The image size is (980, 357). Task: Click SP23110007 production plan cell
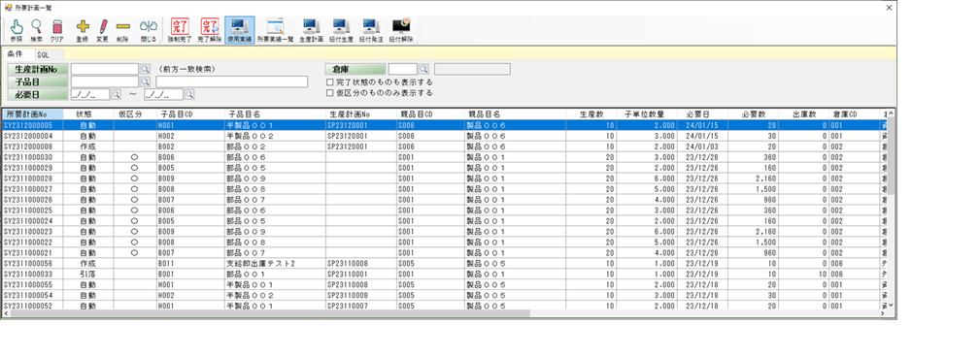(360, 306)
